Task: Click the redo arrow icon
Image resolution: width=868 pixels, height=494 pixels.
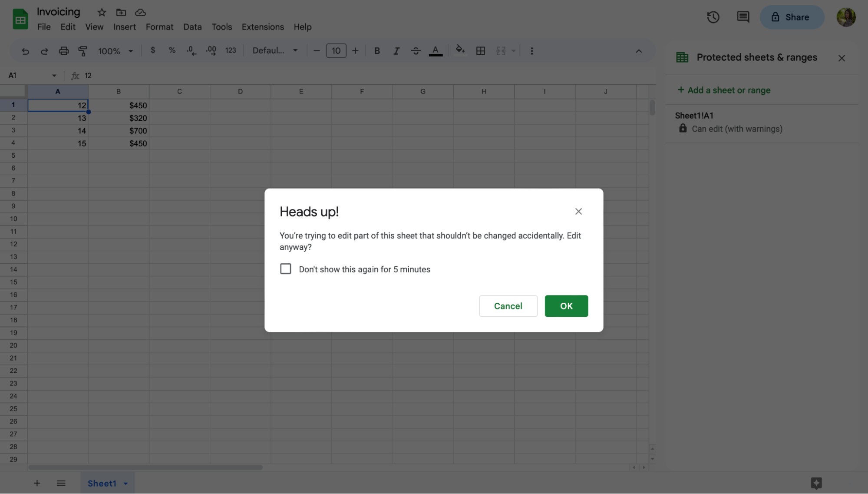Action: click(x=44, y=51)
